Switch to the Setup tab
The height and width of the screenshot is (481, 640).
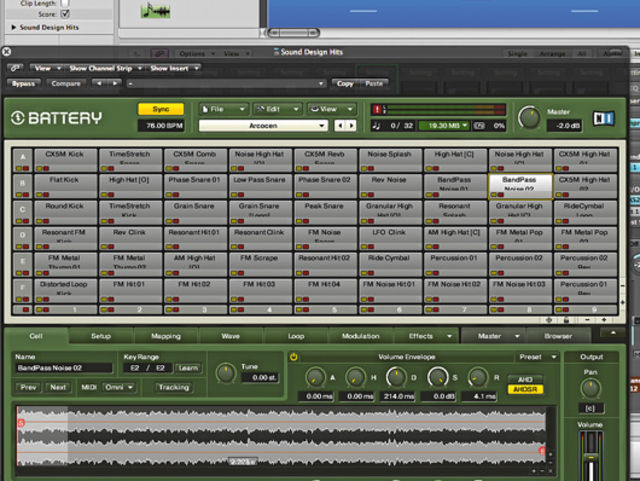[x=101, y=336]
